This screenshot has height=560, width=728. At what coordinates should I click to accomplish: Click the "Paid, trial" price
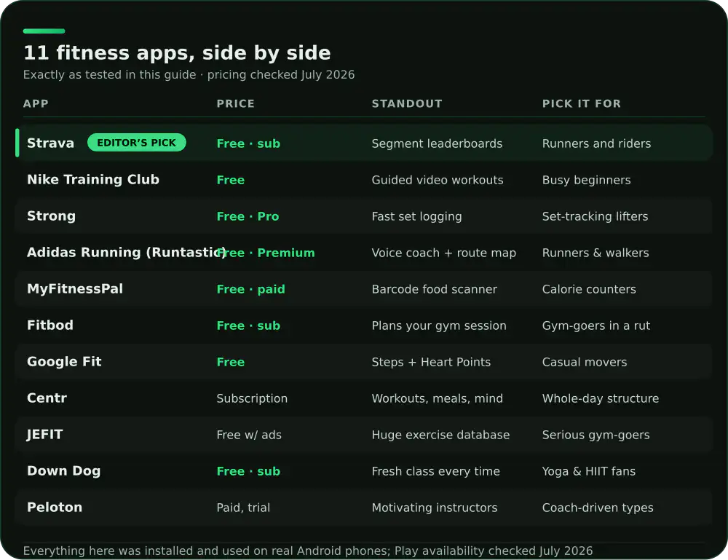coord(243,508)
